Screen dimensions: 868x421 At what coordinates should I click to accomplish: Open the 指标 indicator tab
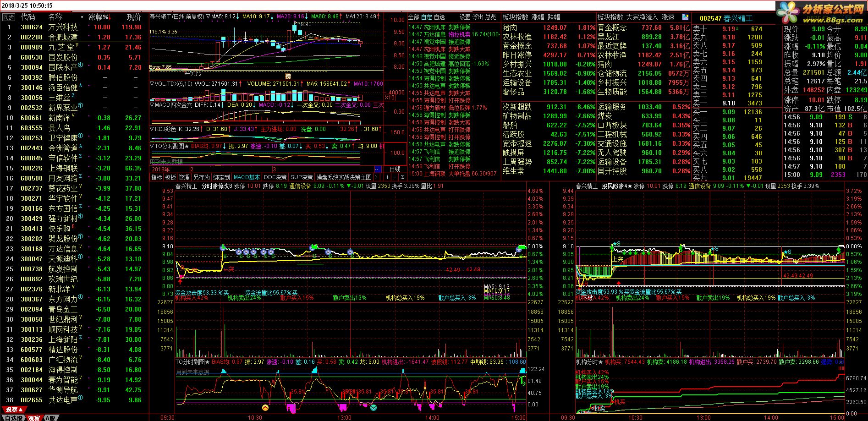(x=157, y=177)
